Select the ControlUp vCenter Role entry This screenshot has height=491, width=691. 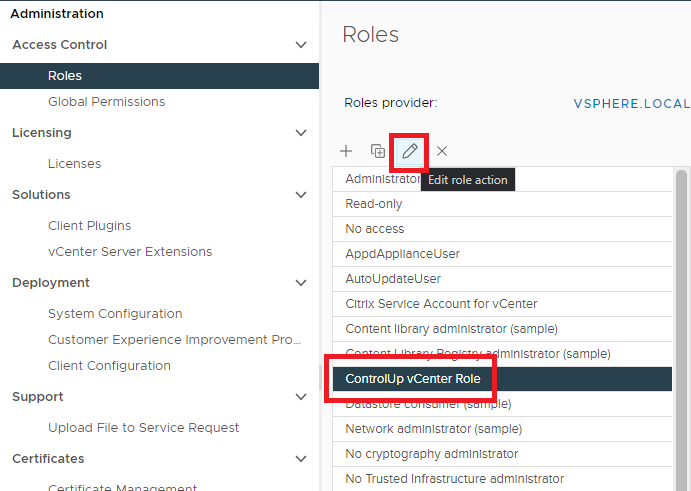tap(412, 379)
